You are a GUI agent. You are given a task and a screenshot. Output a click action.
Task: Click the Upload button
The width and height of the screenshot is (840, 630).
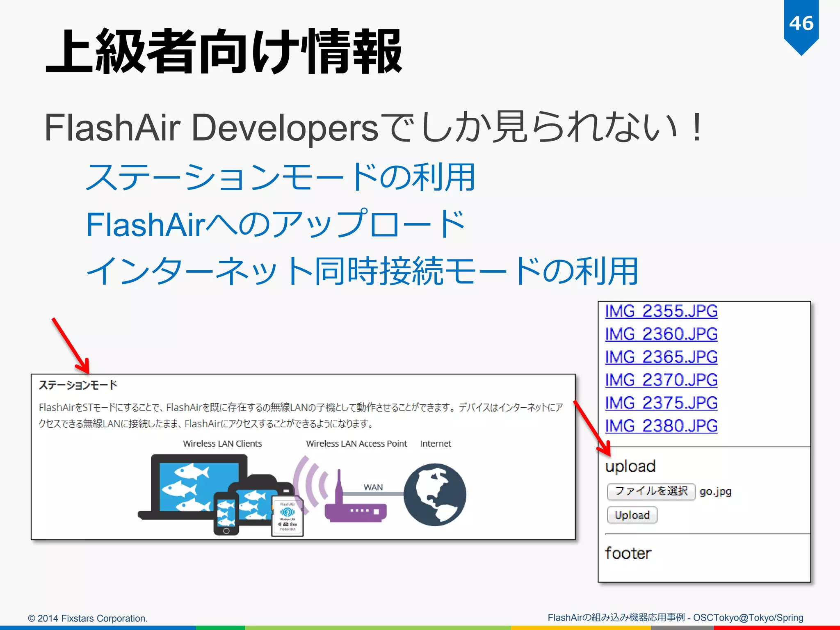click(x=632, y=515)
